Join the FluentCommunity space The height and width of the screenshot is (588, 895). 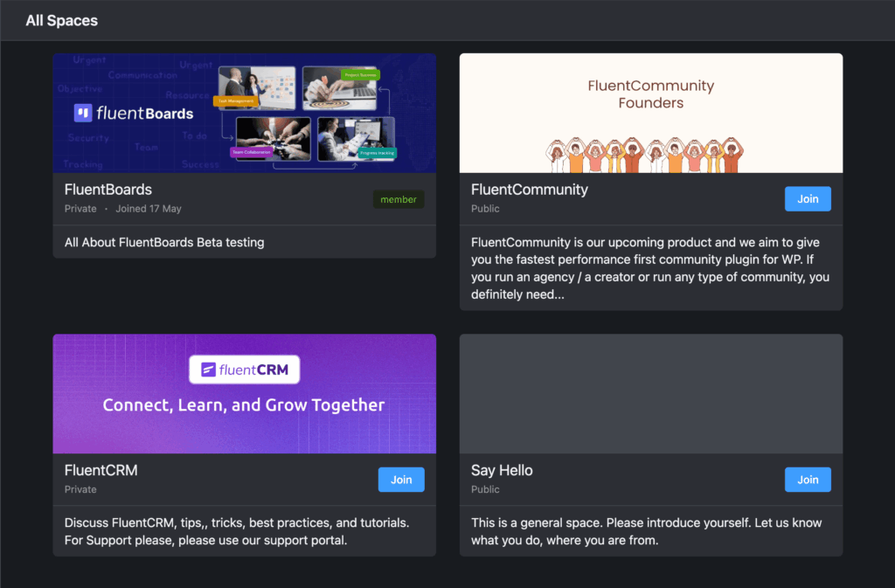[808, 199]
